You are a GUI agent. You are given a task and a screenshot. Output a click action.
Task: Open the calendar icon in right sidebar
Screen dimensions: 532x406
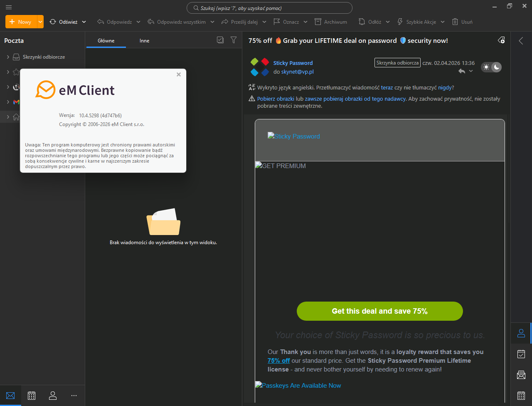tap(521, 396)
